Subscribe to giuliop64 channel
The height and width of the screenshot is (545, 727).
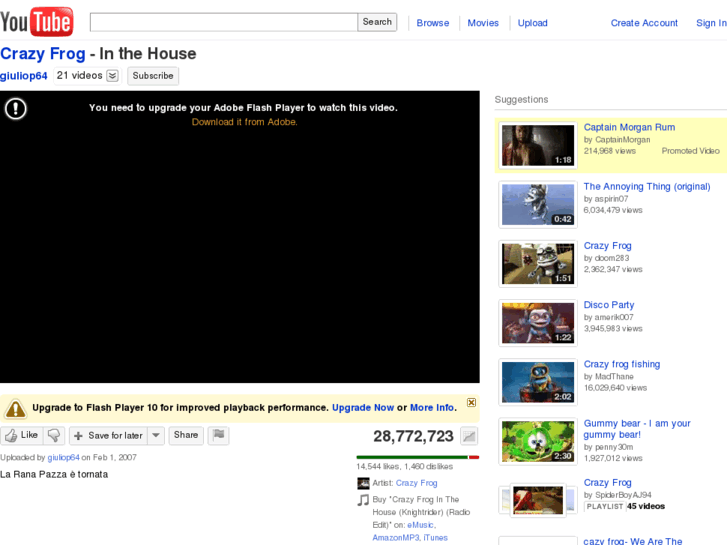point(153,76)
